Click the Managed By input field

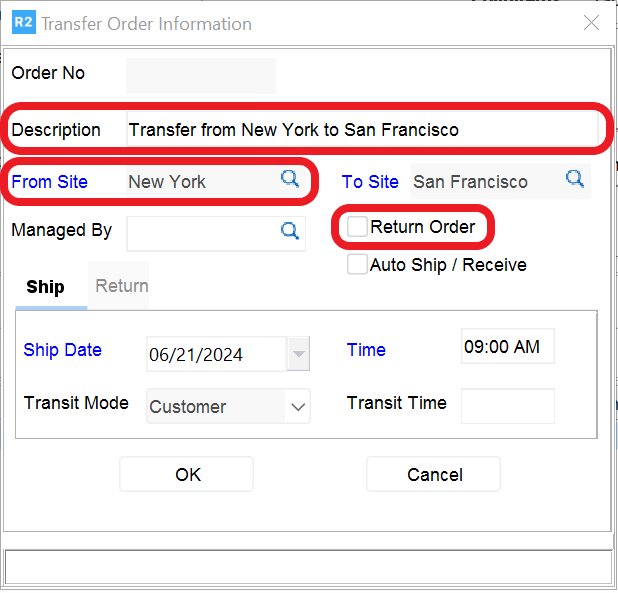[200, 232]
